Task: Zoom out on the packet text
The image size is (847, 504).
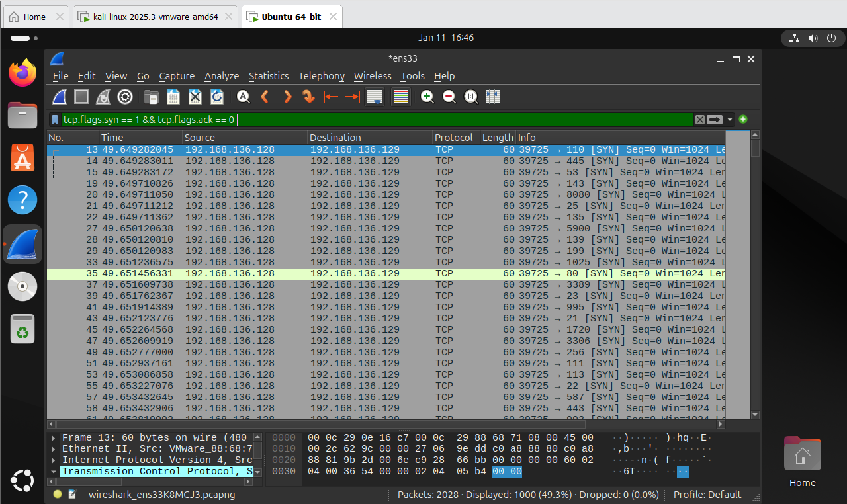Action: pyautogui.click(x=449, y=97)
